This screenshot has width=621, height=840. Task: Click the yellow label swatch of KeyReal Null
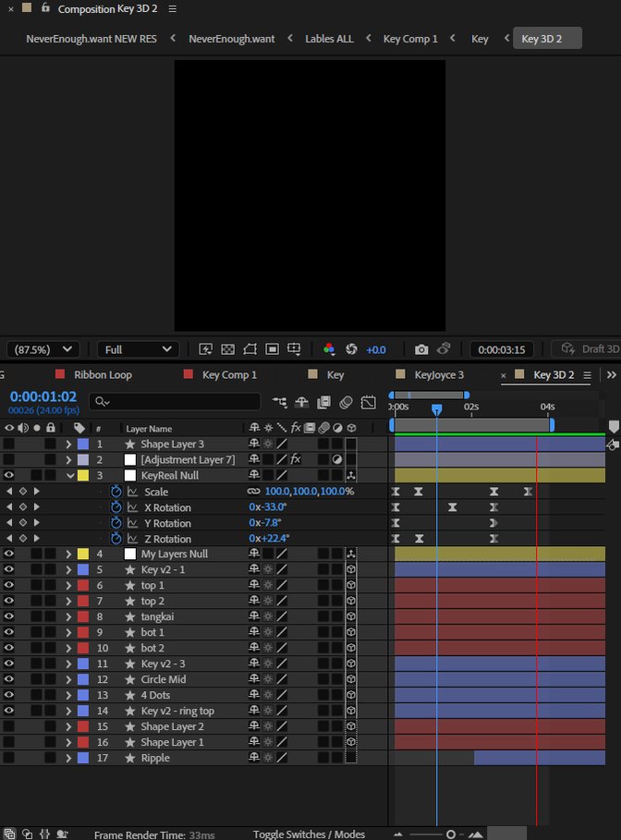pos(83,475)
